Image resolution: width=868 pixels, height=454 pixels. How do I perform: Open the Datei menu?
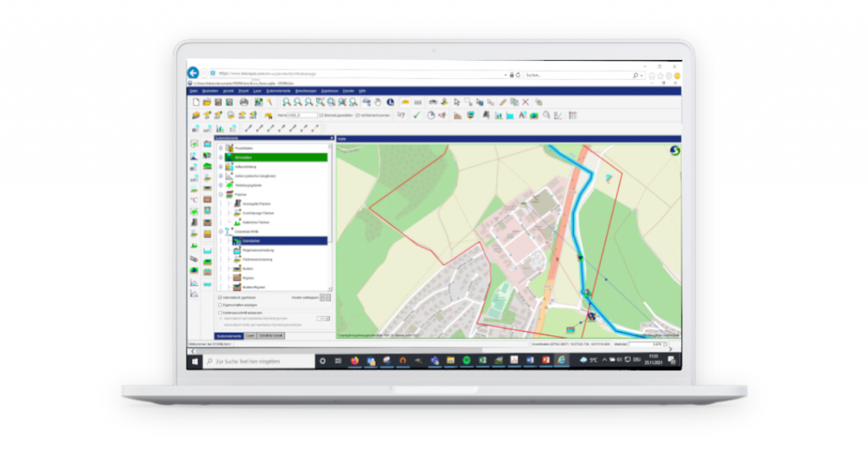click(194, 91)
